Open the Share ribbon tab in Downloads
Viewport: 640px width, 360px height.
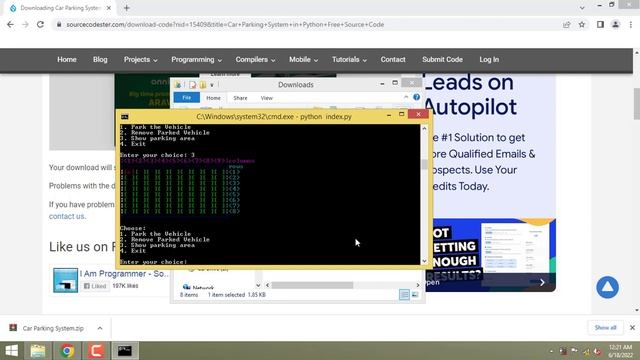240,98
